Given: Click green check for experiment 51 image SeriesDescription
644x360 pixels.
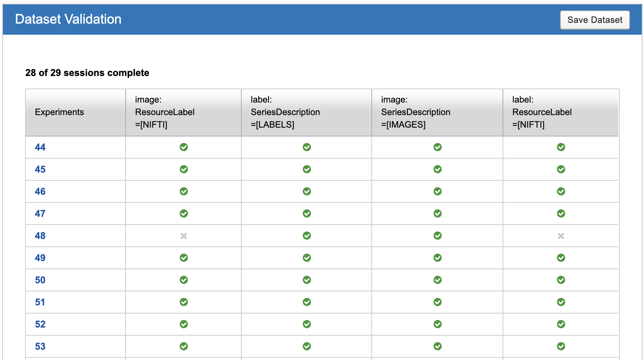Looking at the screenshot, I should pyautogui.click(x=437, y=302).
